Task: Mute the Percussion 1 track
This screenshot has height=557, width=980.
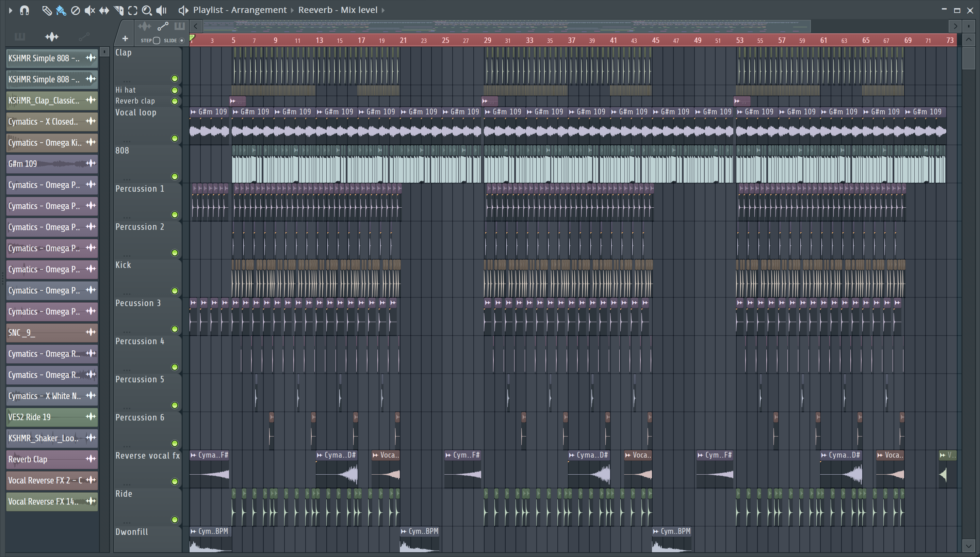Action: point(175,214)
